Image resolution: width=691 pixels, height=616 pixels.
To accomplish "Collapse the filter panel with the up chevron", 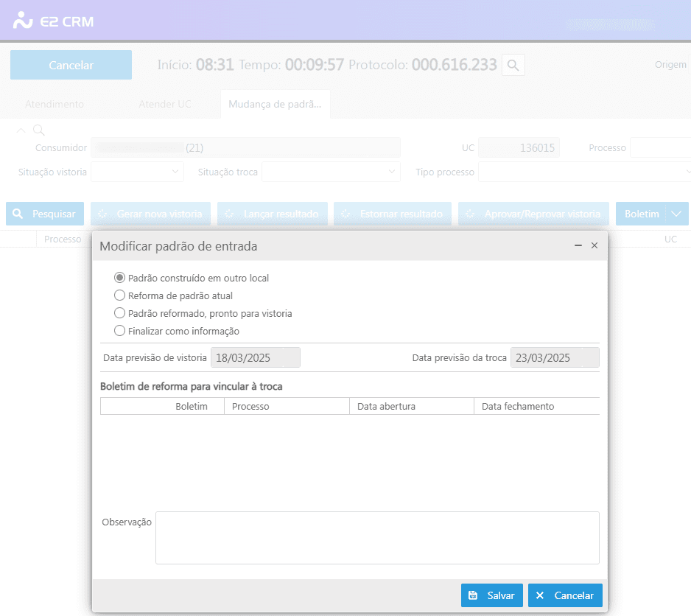I will click(x=21, y=130).
